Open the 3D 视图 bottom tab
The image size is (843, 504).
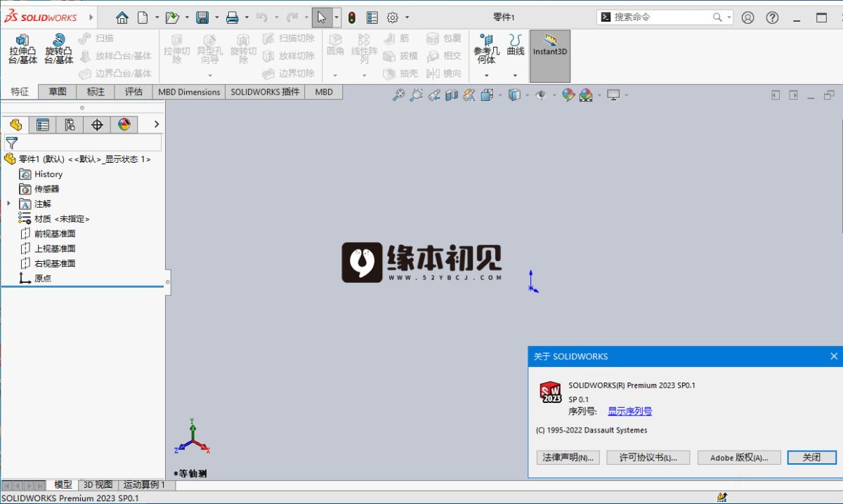click(x=98, y=484)
